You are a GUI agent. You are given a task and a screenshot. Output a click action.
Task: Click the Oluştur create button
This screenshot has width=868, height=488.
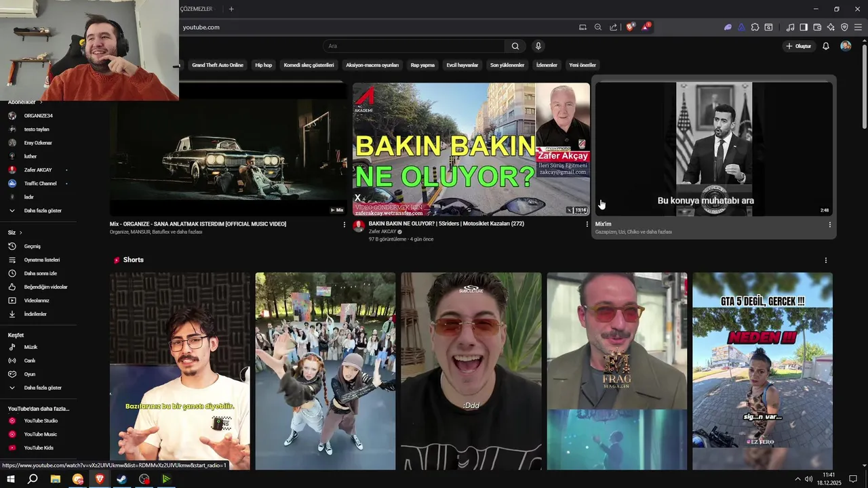pos(799,46)
